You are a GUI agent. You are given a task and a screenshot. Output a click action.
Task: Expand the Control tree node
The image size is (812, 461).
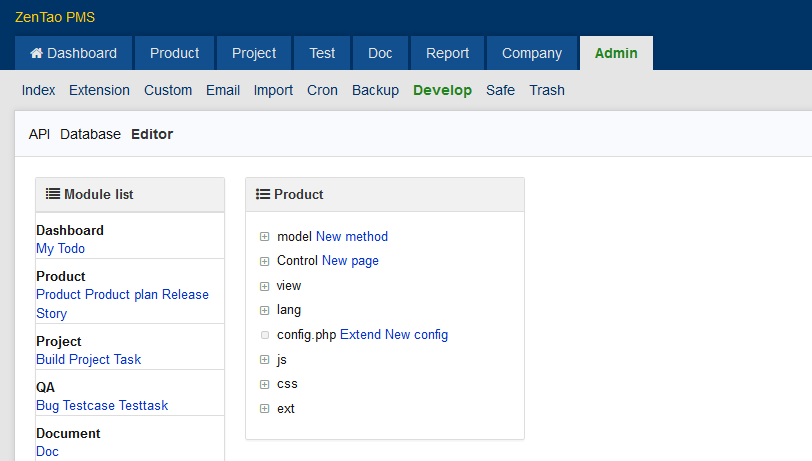pyautogui.click(x=265, y=261)
